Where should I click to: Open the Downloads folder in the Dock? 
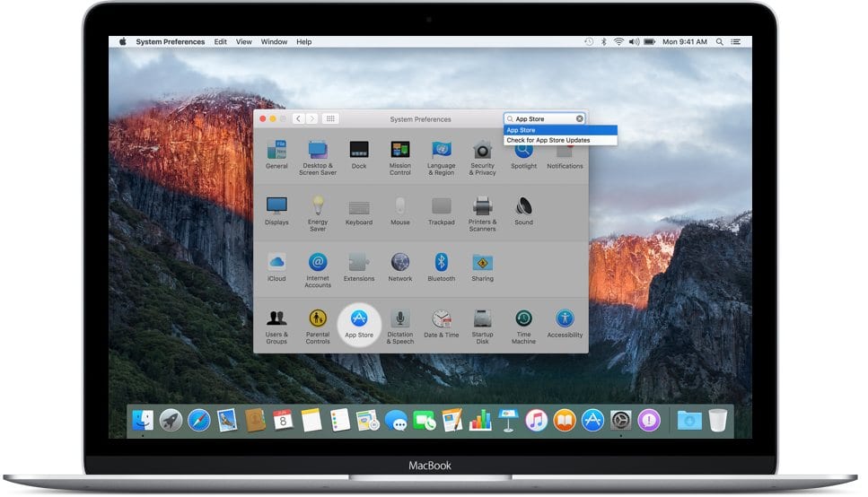[x=689, y=421]
